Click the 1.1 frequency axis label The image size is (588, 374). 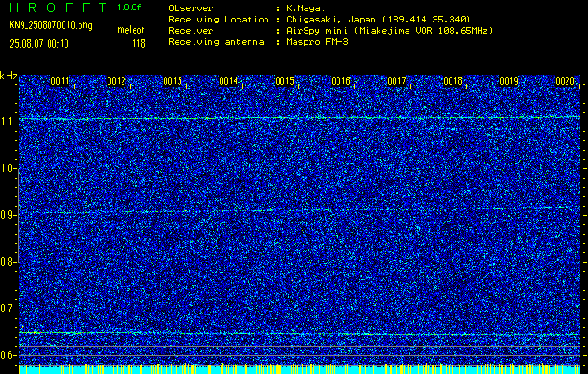click(x=7, y=122)
